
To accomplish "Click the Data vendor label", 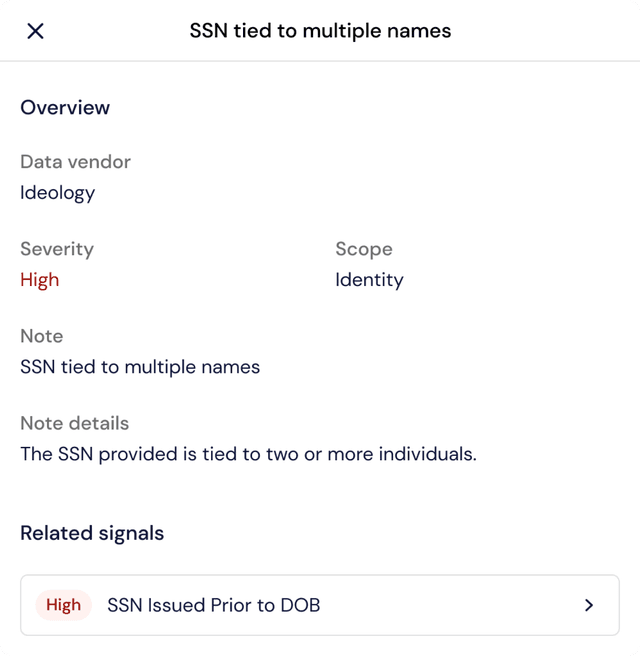I will [x=75, y=162].
